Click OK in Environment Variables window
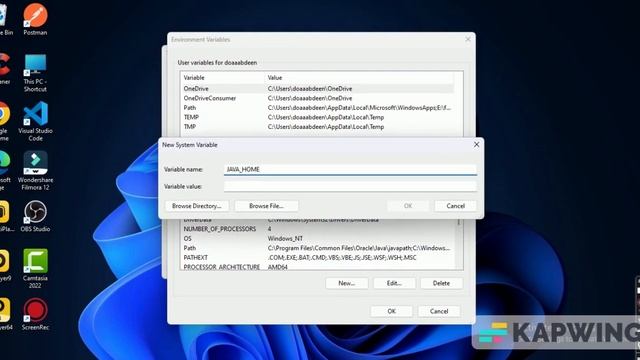Viewport: 640px width, 360px height. [x=391, y=311]
